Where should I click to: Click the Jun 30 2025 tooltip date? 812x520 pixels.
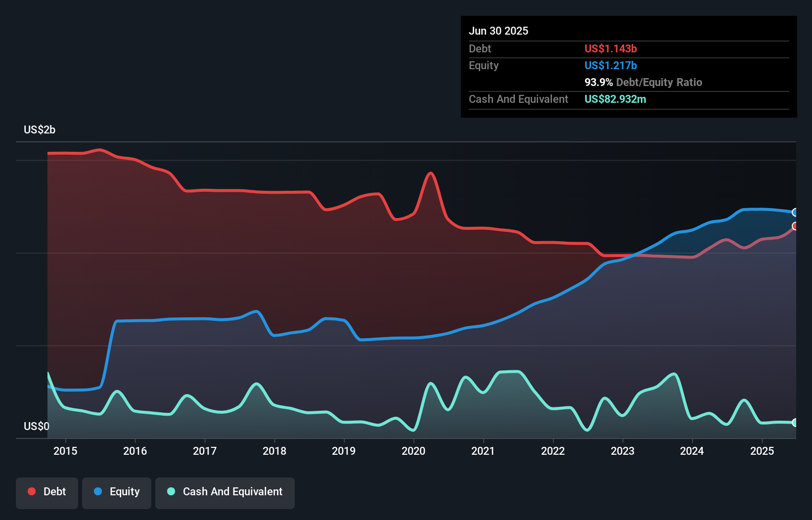[498, 31]
